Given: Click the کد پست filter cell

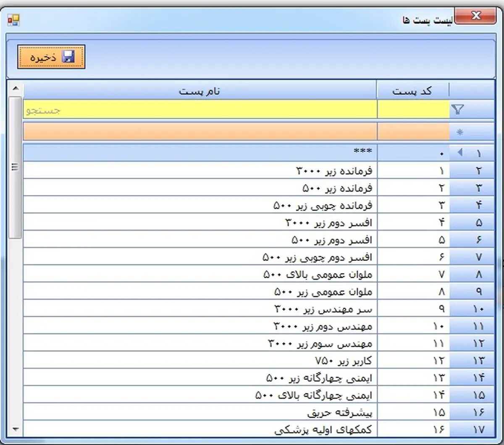Looking at the screenshot, I should pyautogui.click(x=413, y=110).
